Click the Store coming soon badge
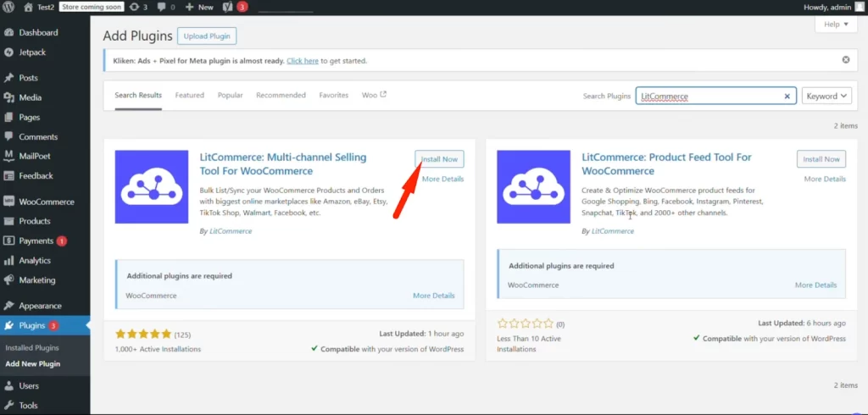Viewport: 868px width, 415px height. (92, 7)
